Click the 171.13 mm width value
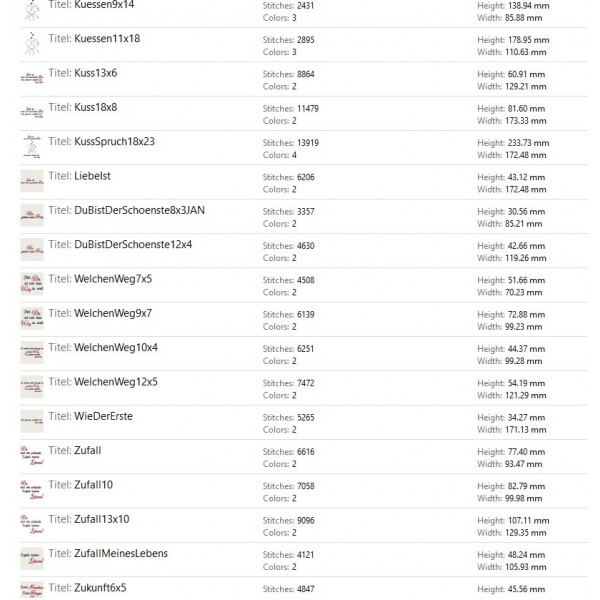The image size is (600, 600). click(524, 430)
